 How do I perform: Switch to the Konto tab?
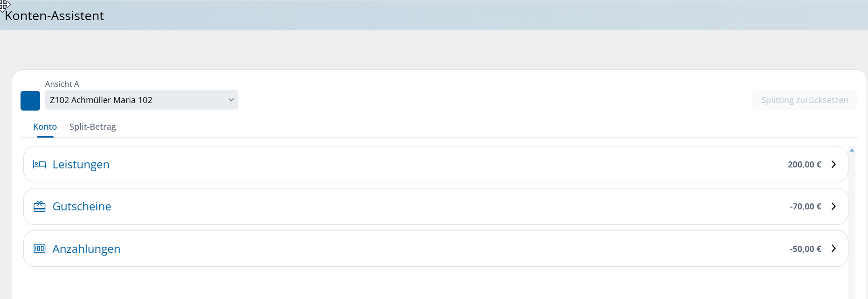point(45,127)
